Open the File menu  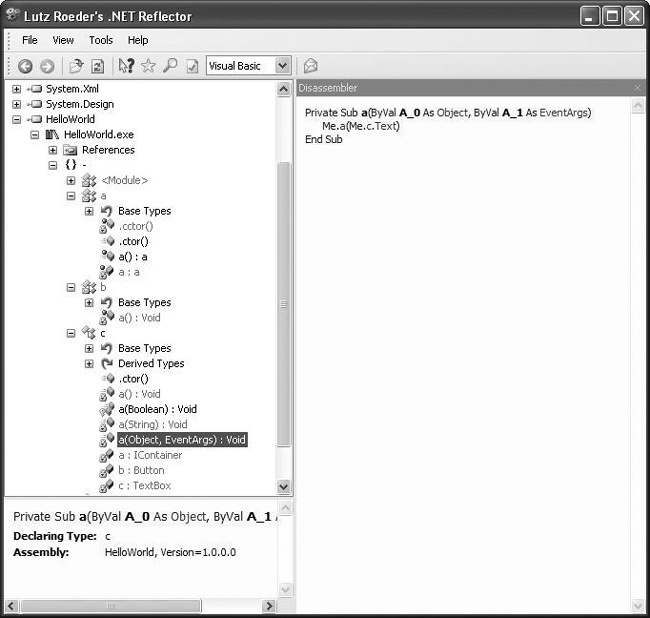30,40
